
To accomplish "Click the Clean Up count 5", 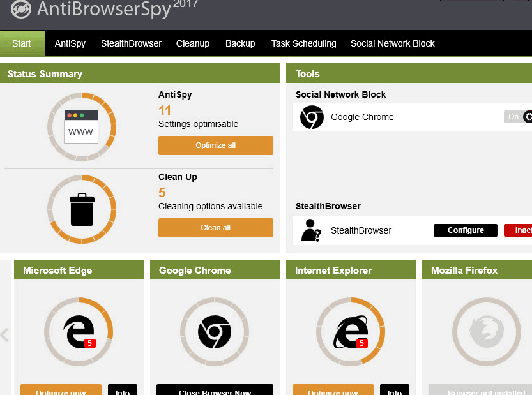I will [x=162, y=193].
